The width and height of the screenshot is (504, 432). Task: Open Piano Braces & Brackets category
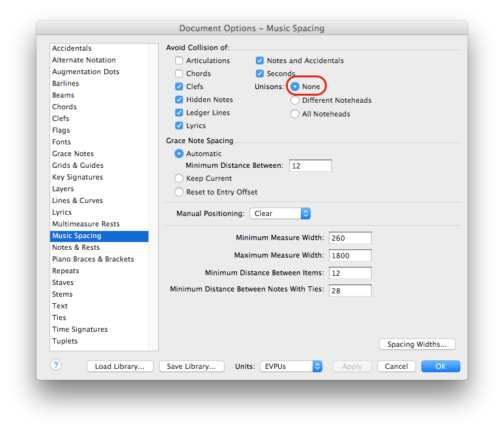(x=92, y=259)
